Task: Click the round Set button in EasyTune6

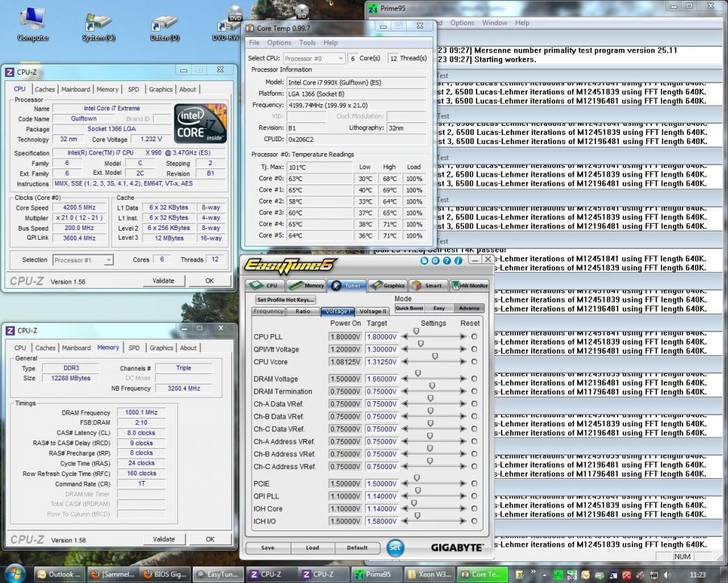Action: click(395, 548)
